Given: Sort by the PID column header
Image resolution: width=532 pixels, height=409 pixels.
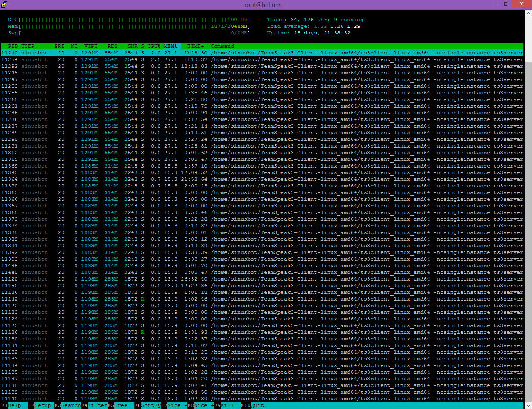Looking at the screenshot, I should click(13, 46).
